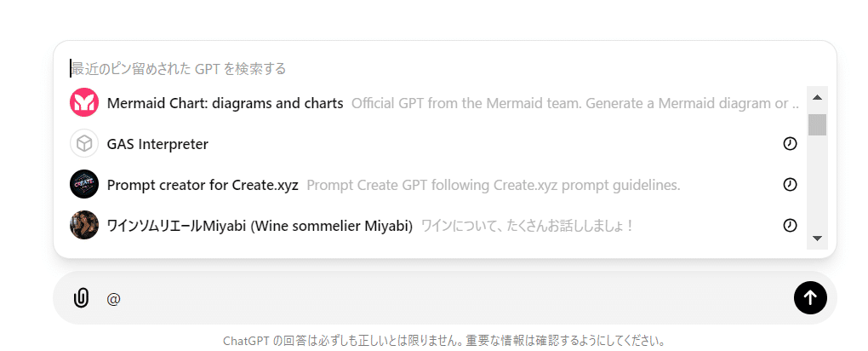The height and width of the screenshot is (351, 868).
Task: Choose Prompt creator for Create.xyz
Action: coord(203,185)
